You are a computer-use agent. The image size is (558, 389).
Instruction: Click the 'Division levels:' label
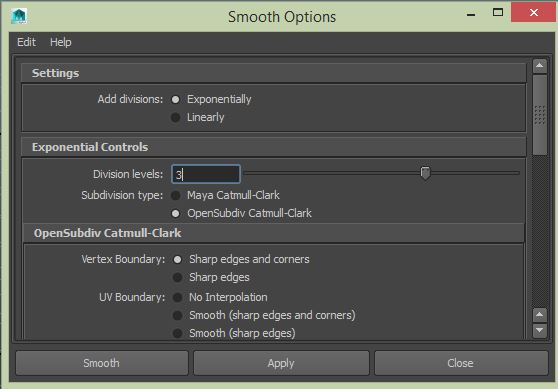(128, 174)
